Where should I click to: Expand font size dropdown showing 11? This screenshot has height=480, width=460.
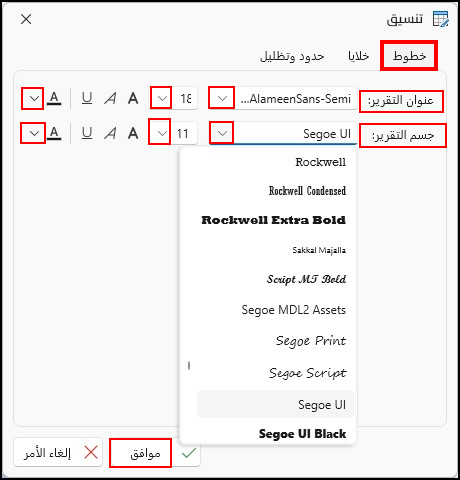pyautogui.click(x=160, y=133)
